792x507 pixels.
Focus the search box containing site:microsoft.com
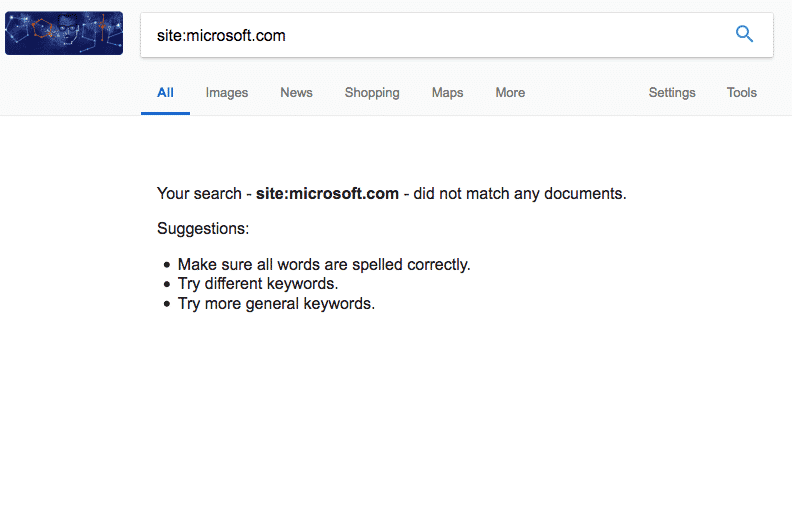pyautogui.click(x=457, y=35)
